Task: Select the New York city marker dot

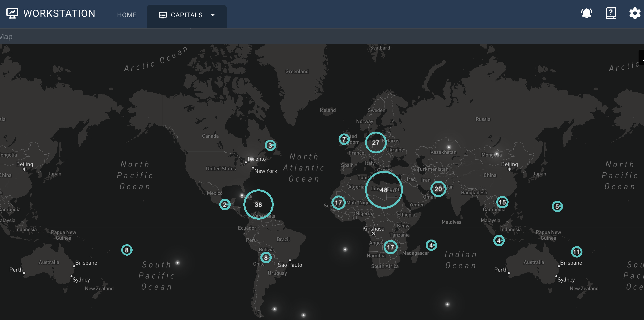Action: pyautogui.click(x=253, y=168)
